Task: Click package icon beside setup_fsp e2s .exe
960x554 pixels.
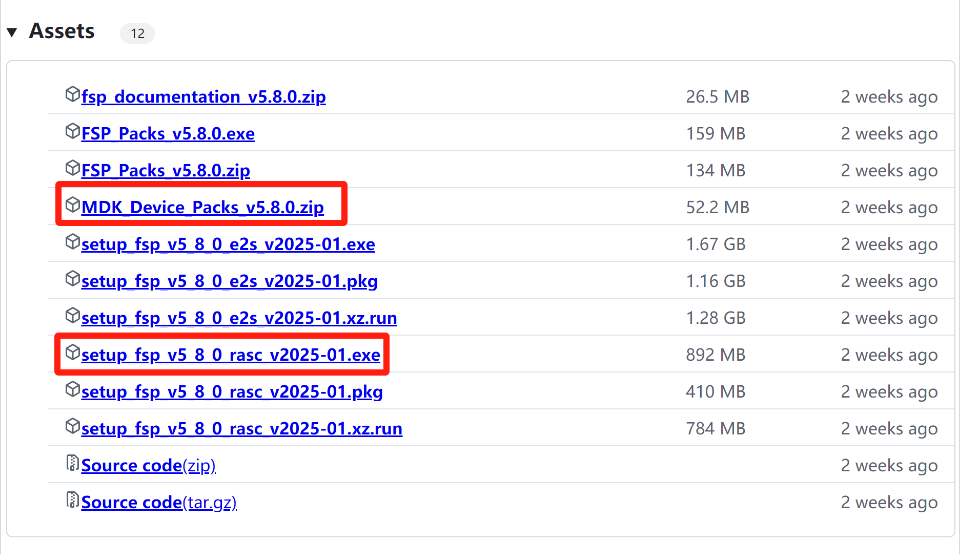Action: (72, 242)
